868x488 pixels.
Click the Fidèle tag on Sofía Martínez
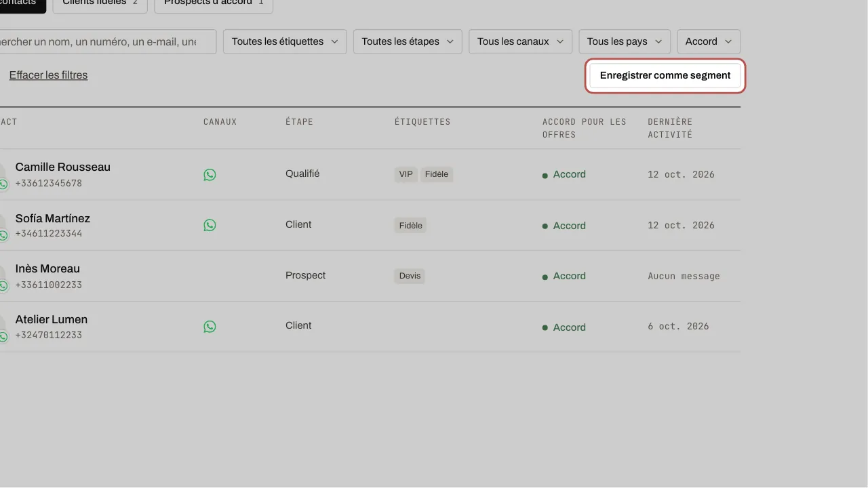coord(410,226)
